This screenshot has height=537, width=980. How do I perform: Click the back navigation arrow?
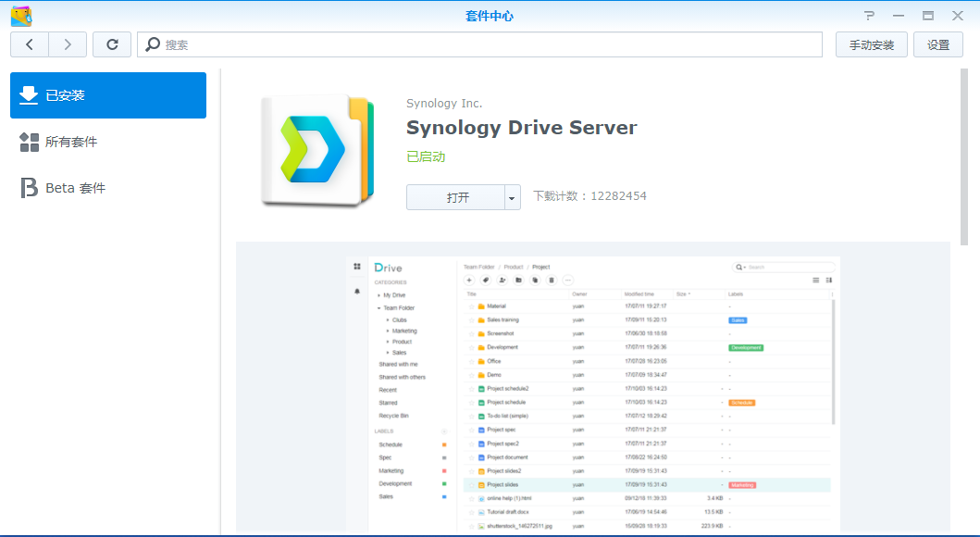point(30,44)
